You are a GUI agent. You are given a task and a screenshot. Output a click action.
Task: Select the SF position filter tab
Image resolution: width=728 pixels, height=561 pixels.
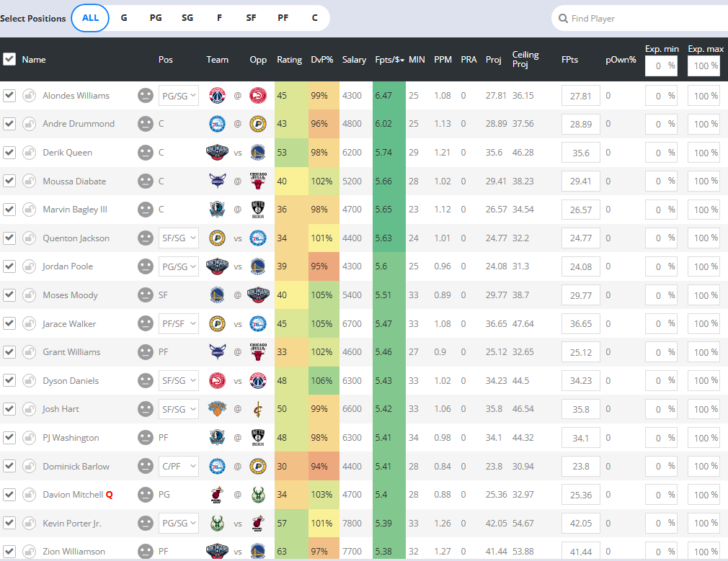251,18
